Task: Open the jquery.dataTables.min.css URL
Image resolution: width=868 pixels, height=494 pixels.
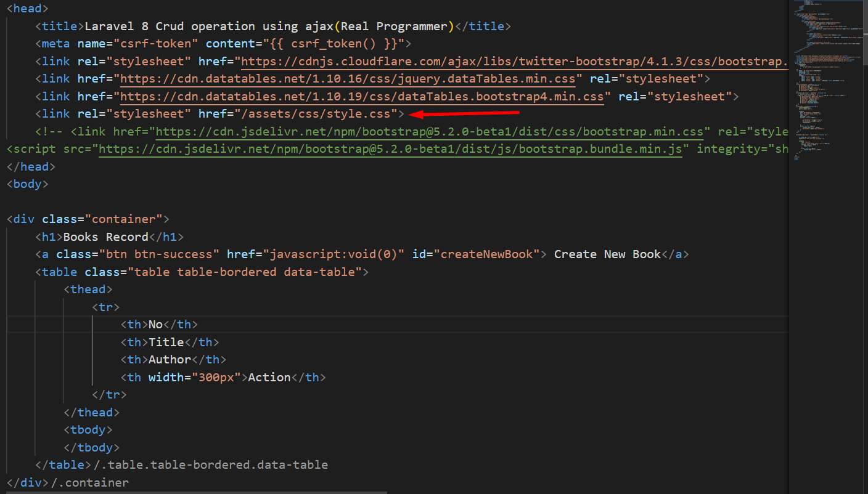Action: pyautogui.click(x=348, y=79)
